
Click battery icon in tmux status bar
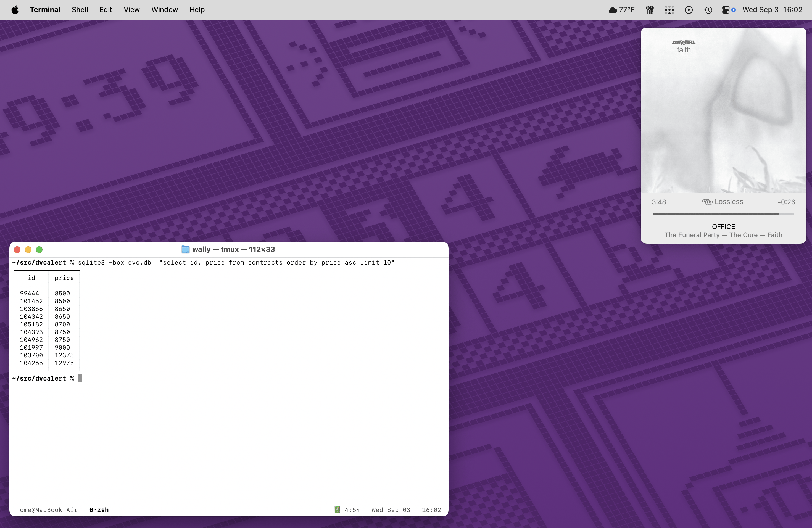[337, 509]
